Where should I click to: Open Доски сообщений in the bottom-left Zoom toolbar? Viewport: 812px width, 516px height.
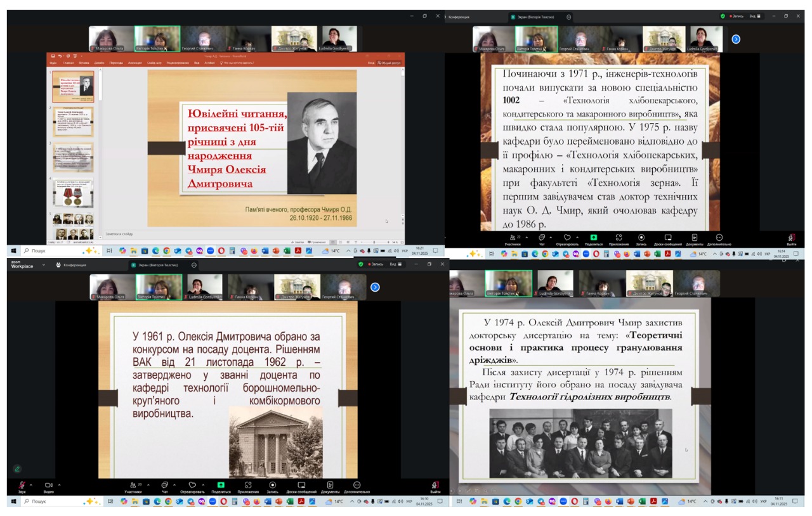(301, 486)
